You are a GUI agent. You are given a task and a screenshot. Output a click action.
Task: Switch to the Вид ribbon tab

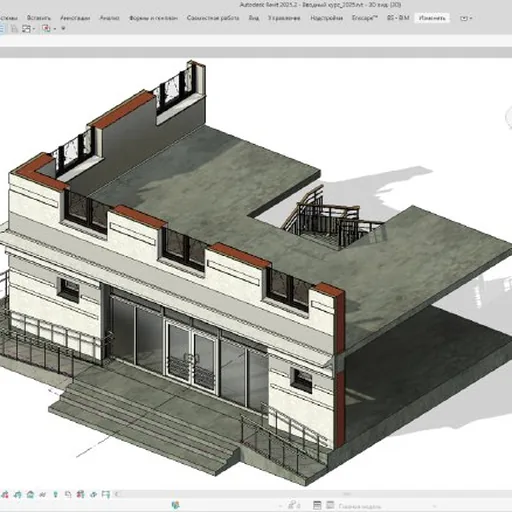point(254,18)
